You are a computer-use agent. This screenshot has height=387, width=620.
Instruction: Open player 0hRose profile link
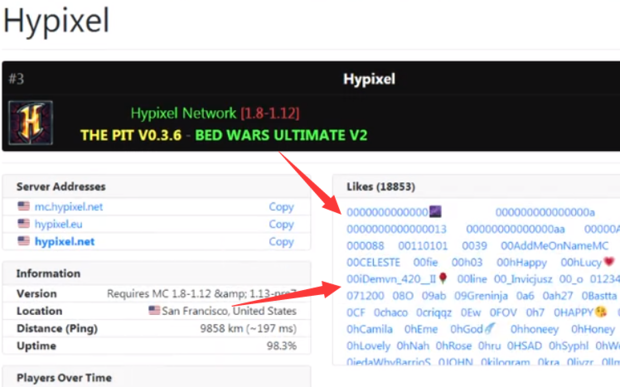pyautogui.click(x=454, y=345)
